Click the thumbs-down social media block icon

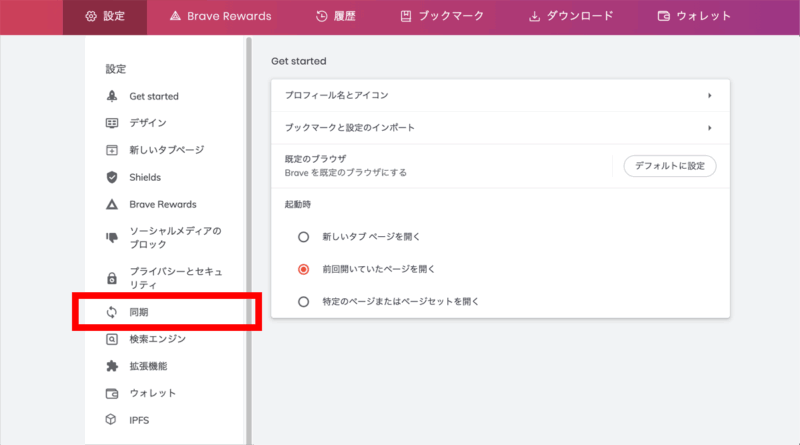tap(112, 237)
